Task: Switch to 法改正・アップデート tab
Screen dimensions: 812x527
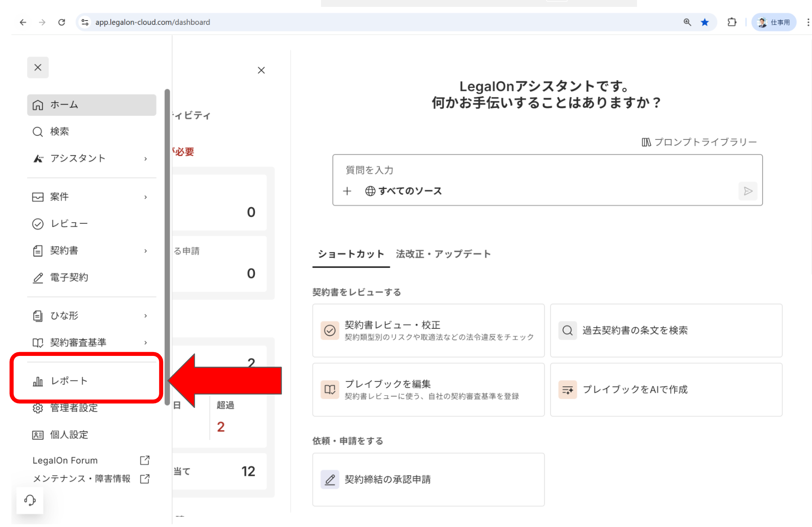Action: click(443, 254)
